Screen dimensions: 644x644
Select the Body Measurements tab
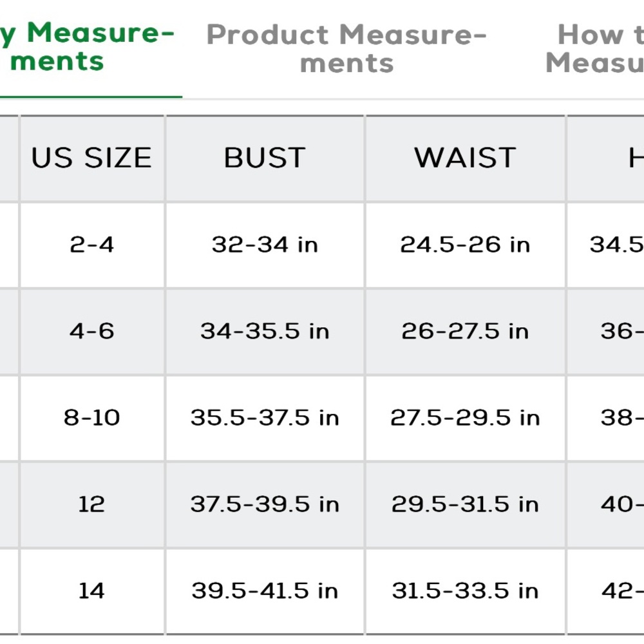[x=84, y=48]
